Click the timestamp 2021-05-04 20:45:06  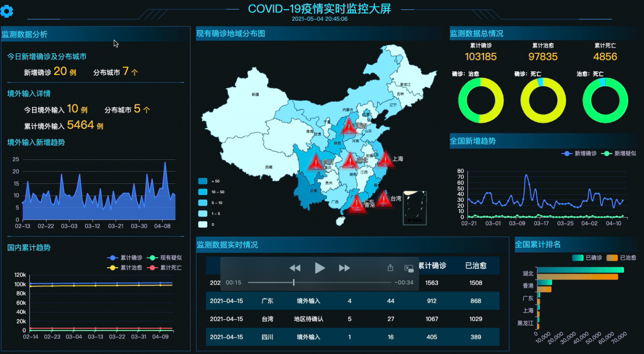[x=320, y=19]
